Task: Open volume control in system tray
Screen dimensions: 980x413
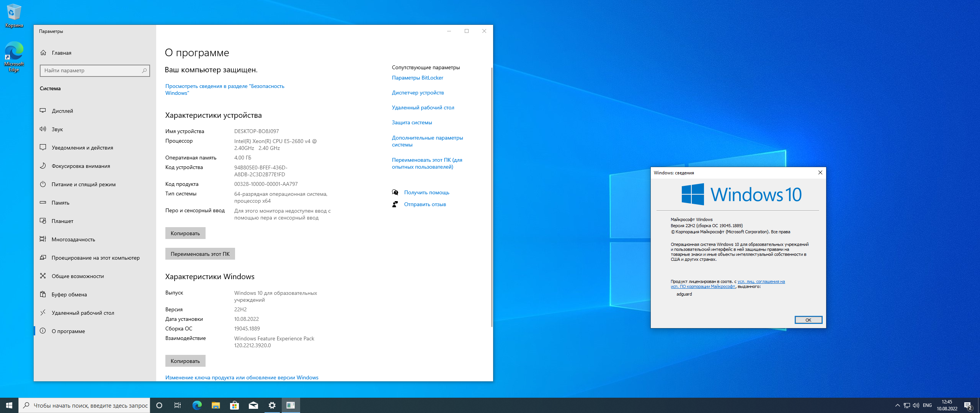Action: (916, 405)
